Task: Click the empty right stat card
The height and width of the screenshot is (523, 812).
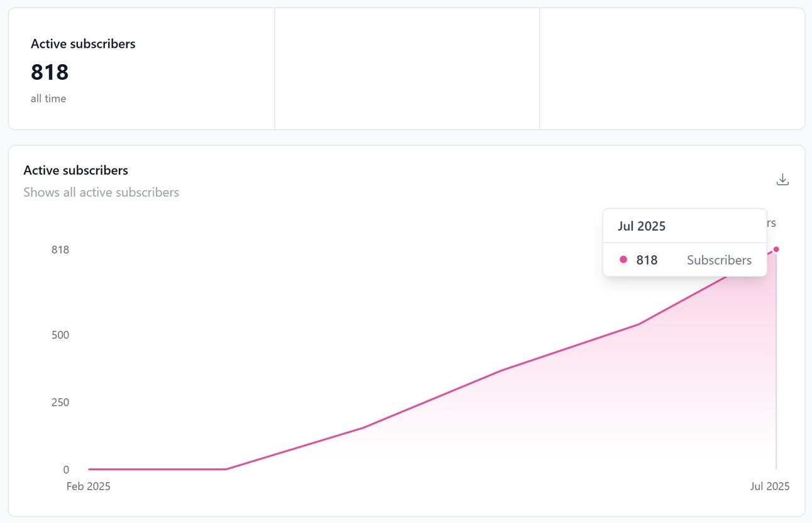Action: 672,69
